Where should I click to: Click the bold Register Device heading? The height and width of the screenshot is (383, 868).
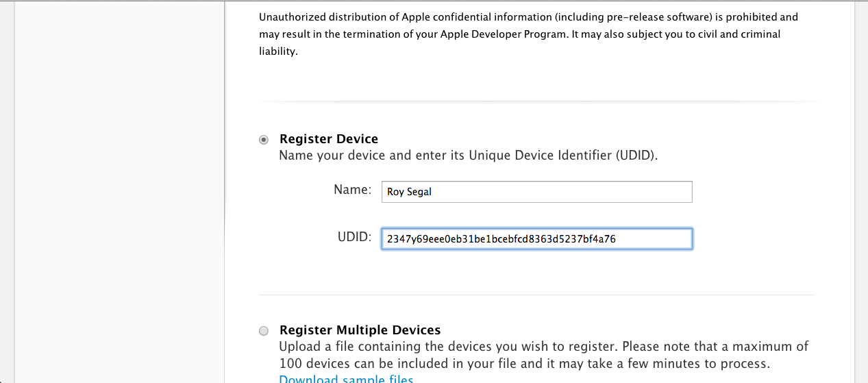click(x=329, y=139)
